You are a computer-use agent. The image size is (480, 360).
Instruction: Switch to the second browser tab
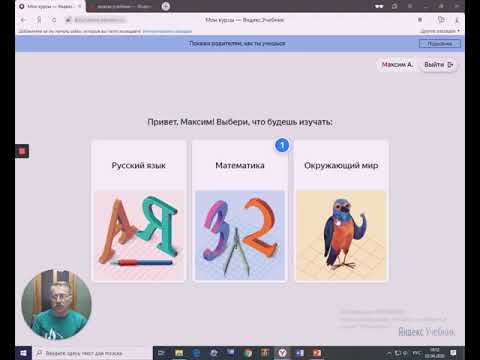click(122, 6)
